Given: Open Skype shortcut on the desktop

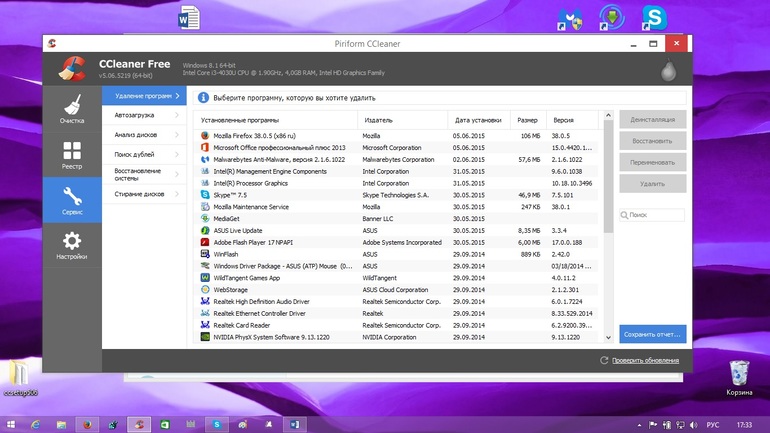Looking at the screenshot, I should (654, 18).
